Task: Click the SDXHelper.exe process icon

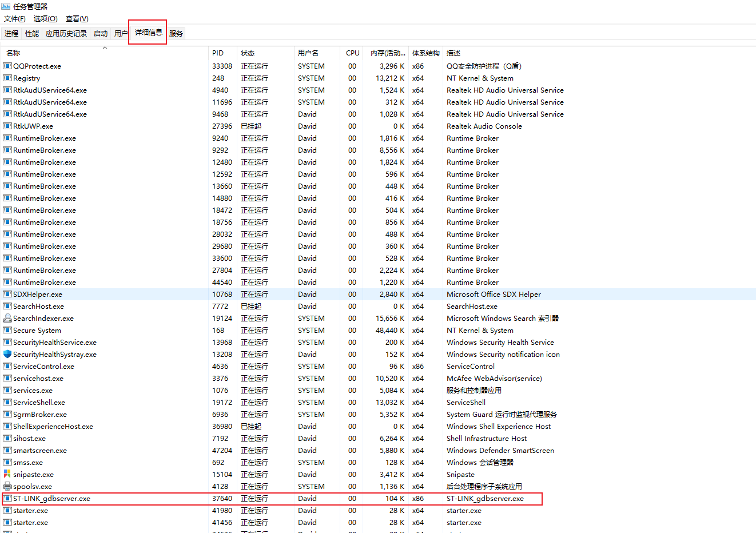Action: pos(7,294)
